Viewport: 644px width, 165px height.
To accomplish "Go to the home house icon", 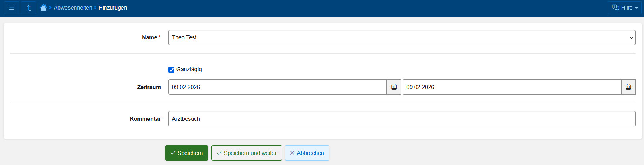I will pyautogui.click(x=43, y=8).
